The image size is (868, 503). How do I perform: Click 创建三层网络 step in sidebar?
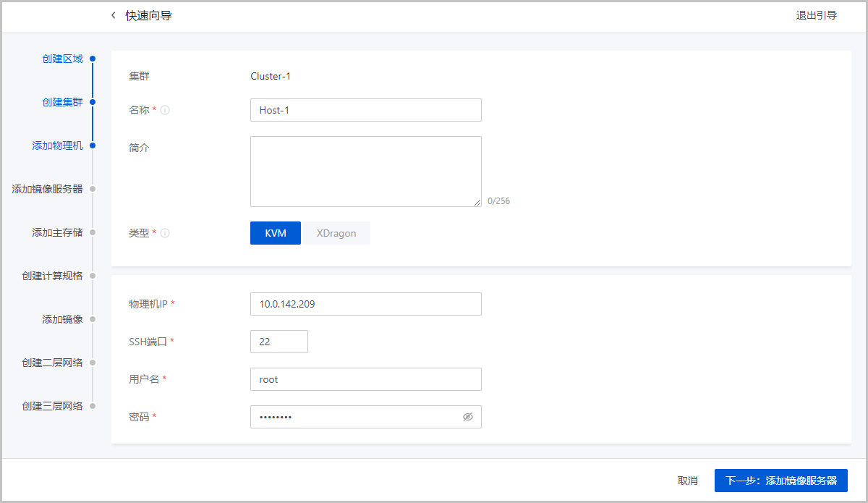(x=52, y=406)
